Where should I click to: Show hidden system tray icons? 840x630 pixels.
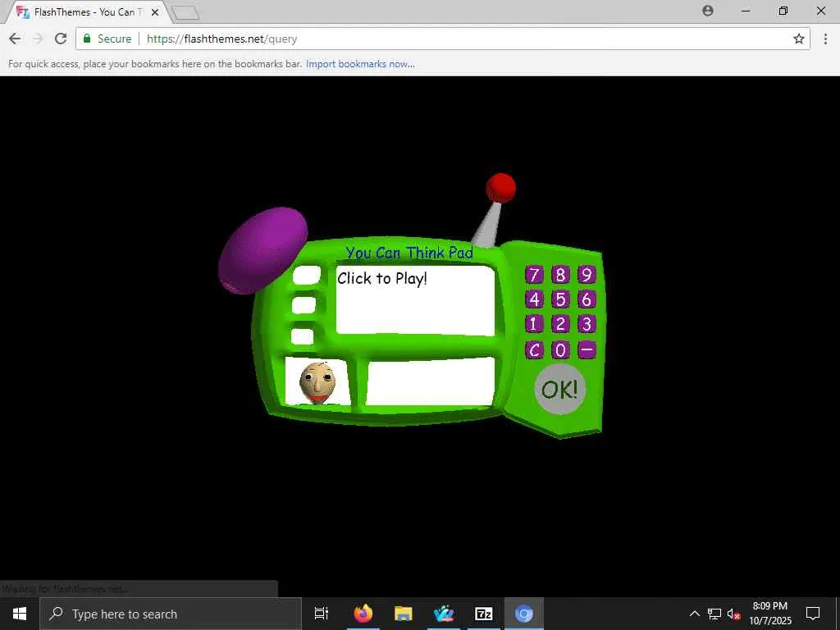[x=694, y=614]
